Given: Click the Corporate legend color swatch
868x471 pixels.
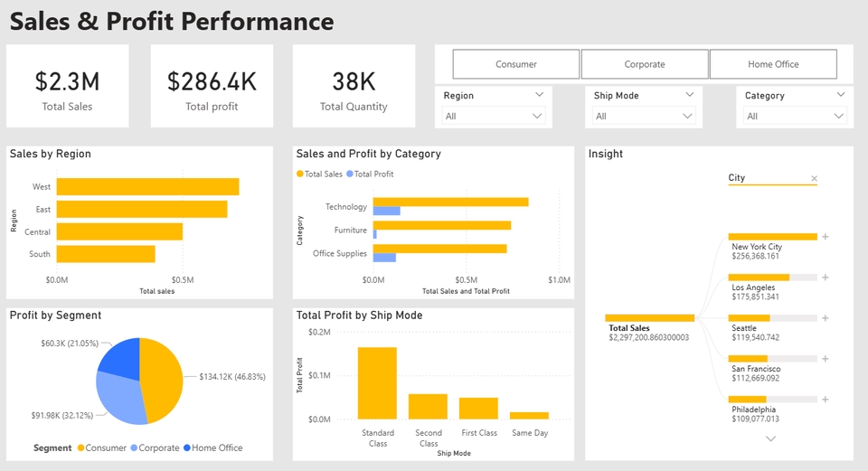Looking at the screenshot, I should pyautogui.click(x=135, y=447).
